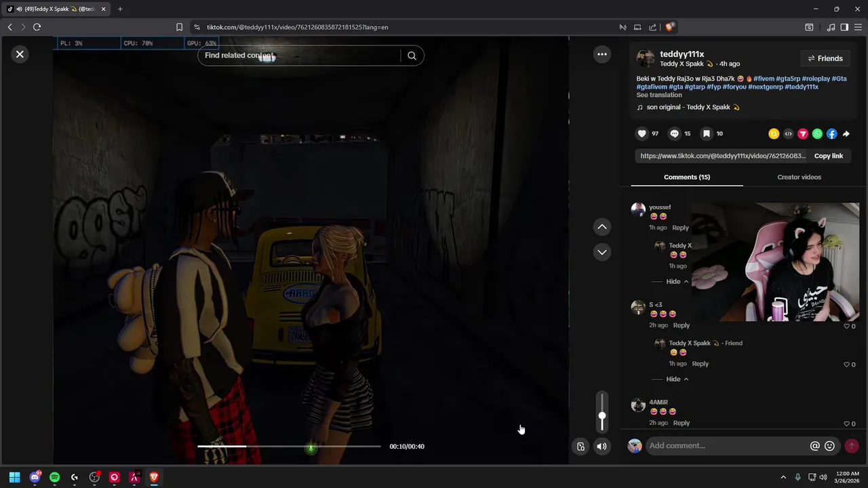Screen dimensions: 868x488
Task: Open the #fivem hashtag link
Action: 764,79
